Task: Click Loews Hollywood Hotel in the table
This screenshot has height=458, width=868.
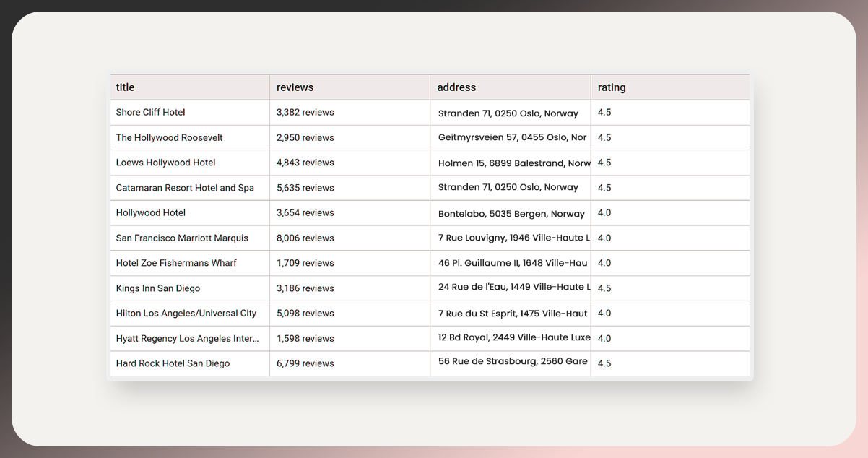Action: pos(166,163)
